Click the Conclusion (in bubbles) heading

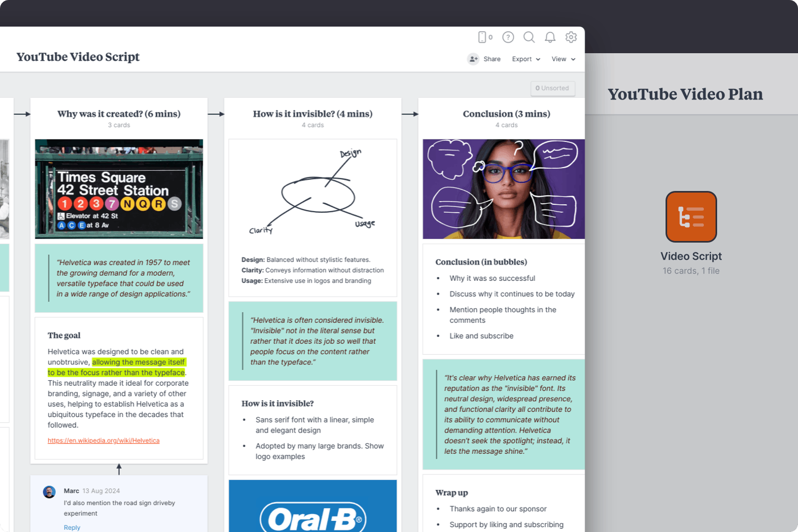tap(481, 262)
